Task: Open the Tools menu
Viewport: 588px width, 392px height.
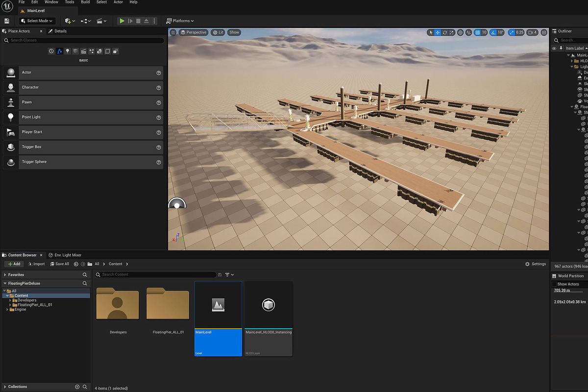Action: tap(70, 2)
